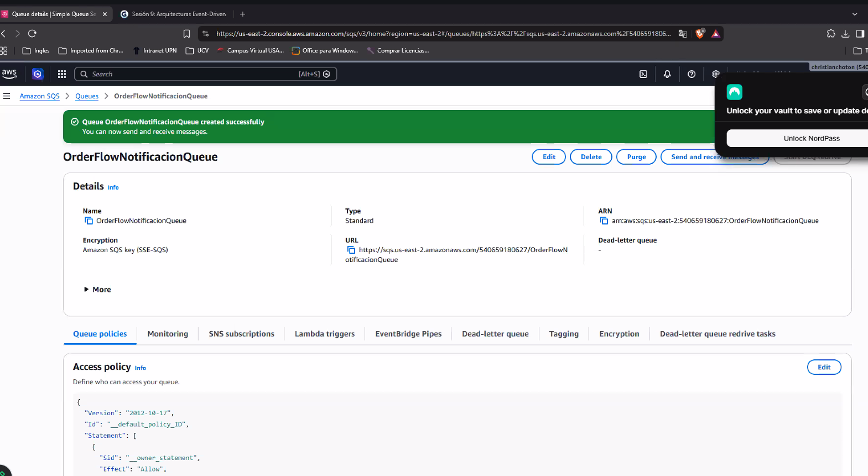Show the Tagging tab
The height and width of the screenshot is (476, 868).
[564, 334]
